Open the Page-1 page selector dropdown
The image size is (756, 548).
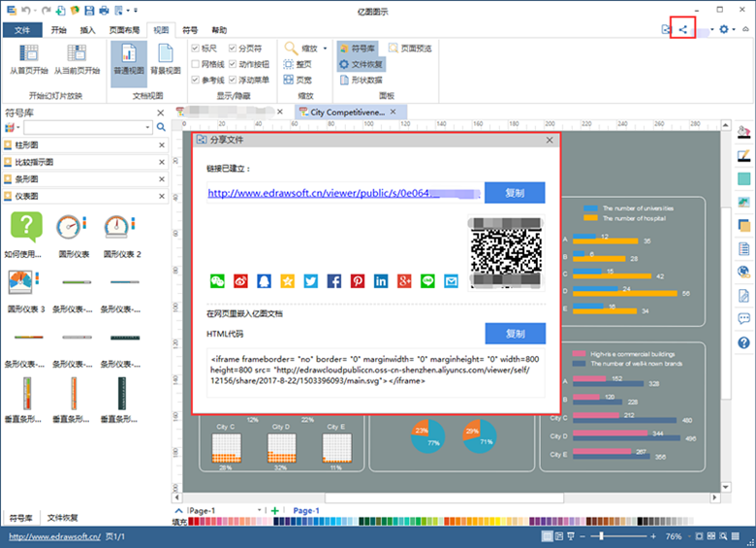pyautogui.click(x=261, y=510)
